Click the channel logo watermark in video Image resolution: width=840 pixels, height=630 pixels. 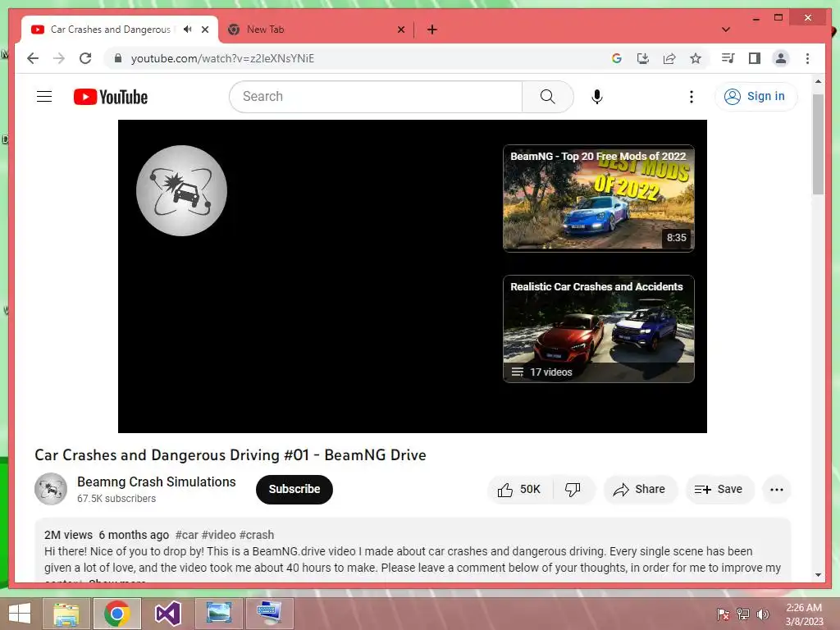coord(181,190)
